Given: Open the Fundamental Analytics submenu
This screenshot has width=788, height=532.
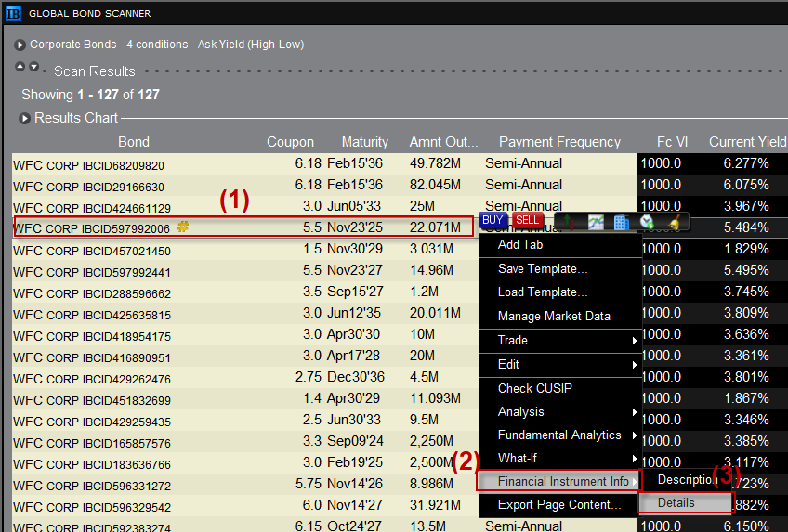Looking at the screenshot, I should tap(561, 435).
